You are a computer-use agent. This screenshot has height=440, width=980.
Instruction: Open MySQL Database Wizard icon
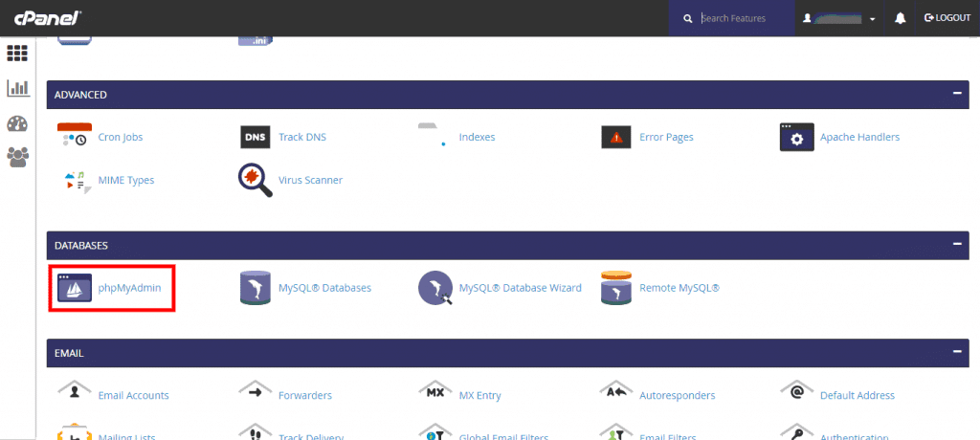tap(434, 288)
